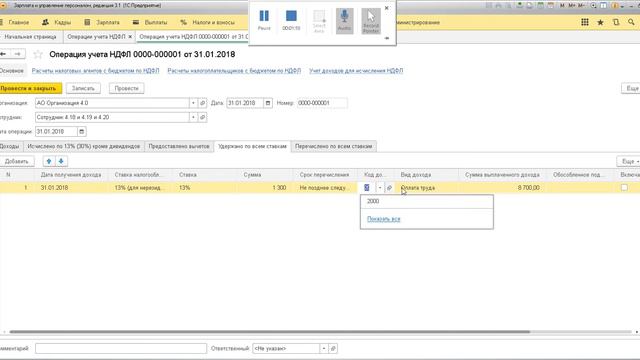Screen dimensions: 640x360
Task: Open the table Еще dropdown
Action: (629, 162)
